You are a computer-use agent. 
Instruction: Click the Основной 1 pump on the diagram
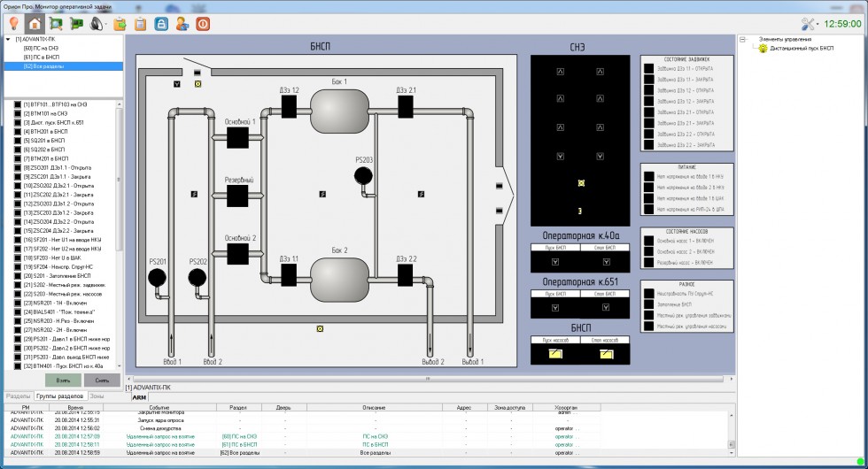click(x=237, y=137)
